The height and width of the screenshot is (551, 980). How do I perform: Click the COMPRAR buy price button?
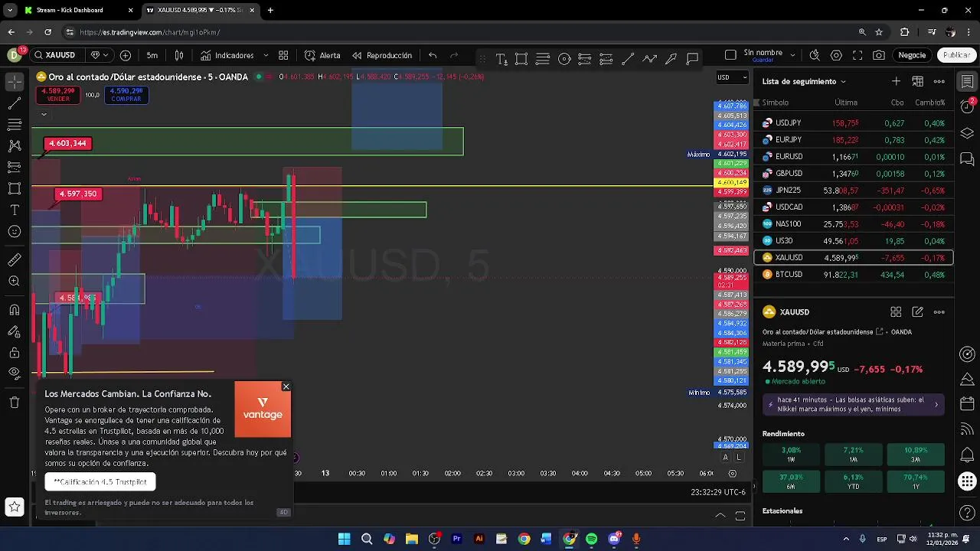pos(126,95)
